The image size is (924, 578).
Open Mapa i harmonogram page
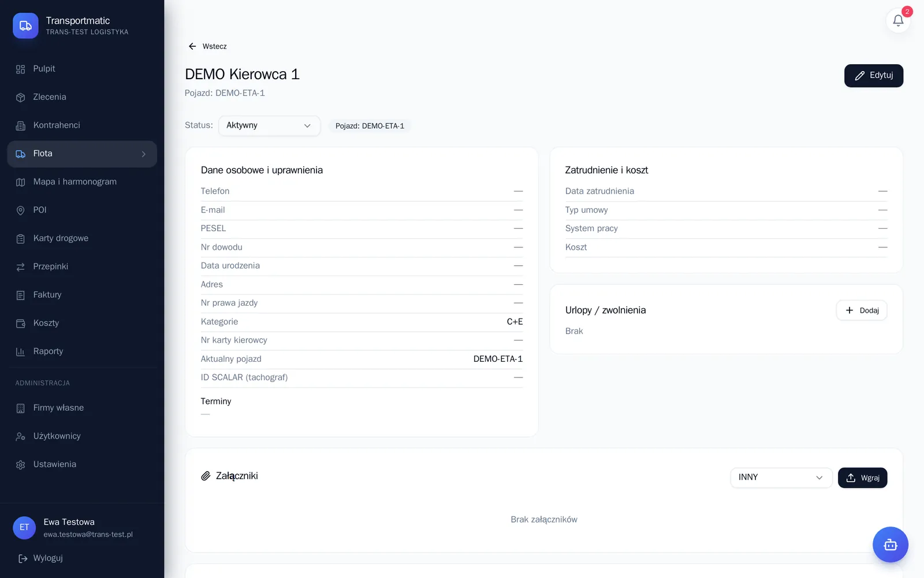point(82,181)
